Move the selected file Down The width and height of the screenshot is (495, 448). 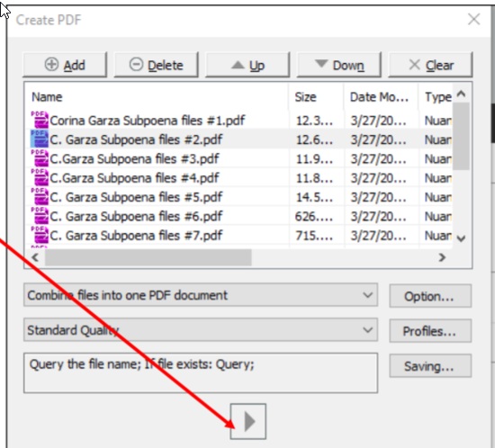click(x=339, y=65)
